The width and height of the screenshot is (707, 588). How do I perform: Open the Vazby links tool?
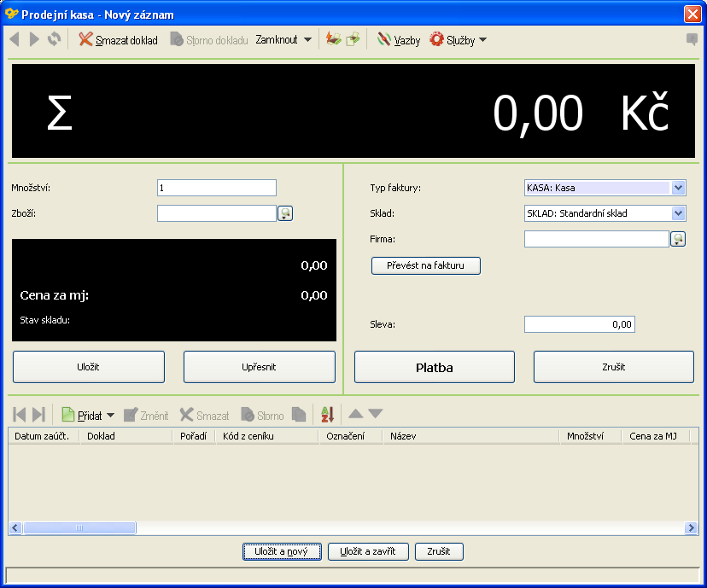click(x=399, y=39)
